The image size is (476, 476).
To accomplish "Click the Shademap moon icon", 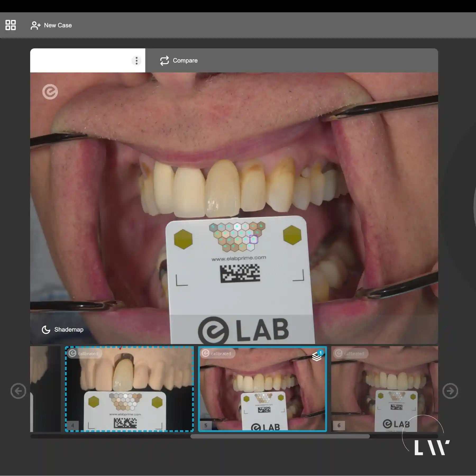I will click(46, 329).
